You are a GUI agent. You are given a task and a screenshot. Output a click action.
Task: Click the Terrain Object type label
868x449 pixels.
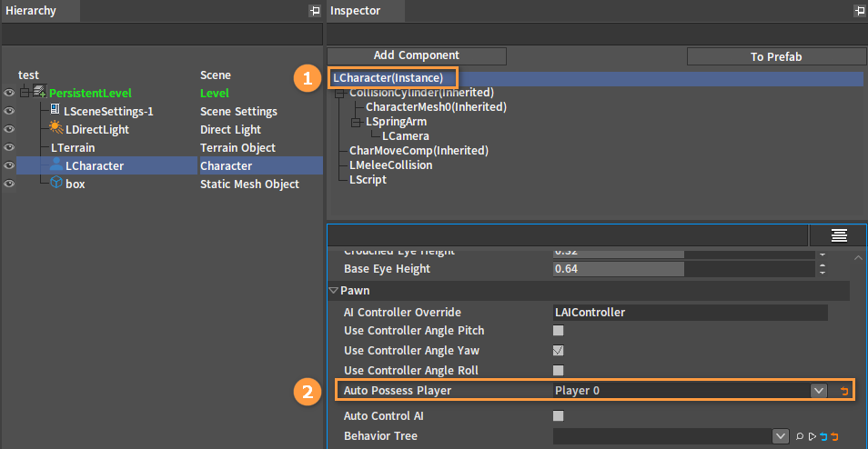click(x=238, y=147)
